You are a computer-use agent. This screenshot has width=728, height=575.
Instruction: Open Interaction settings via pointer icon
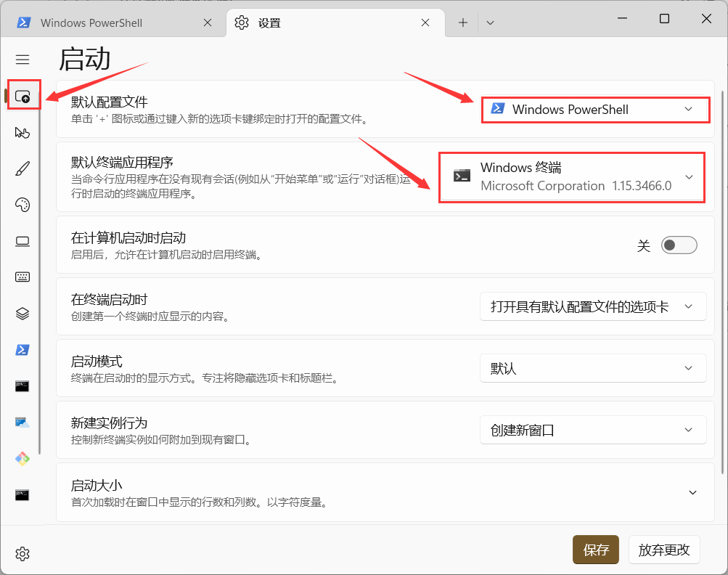click(x=23, y=132)
